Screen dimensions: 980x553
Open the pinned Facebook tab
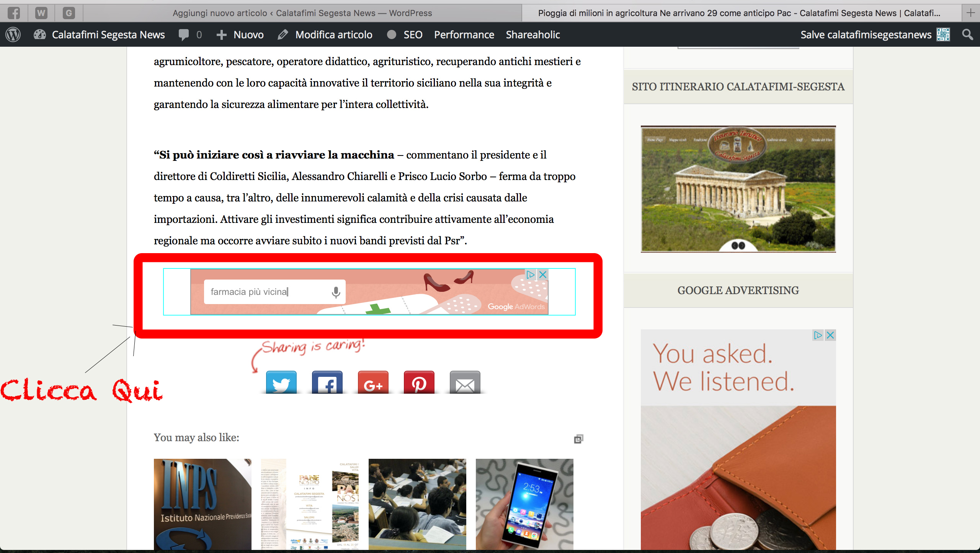[14, 13]
